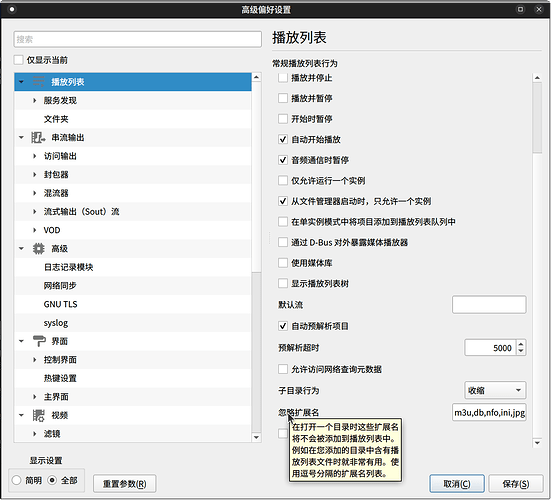Collapse the 播放列表 tree node
The image size is (551, 500).
[21, 82]
